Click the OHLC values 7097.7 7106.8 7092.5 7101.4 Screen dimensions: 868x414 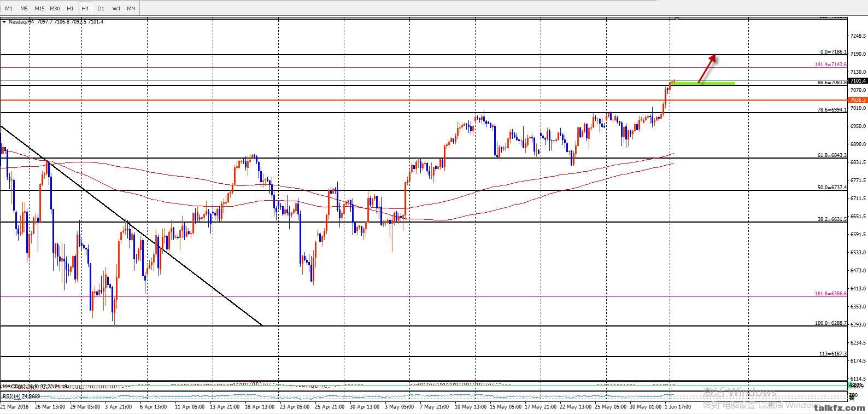tap(70, 22)
